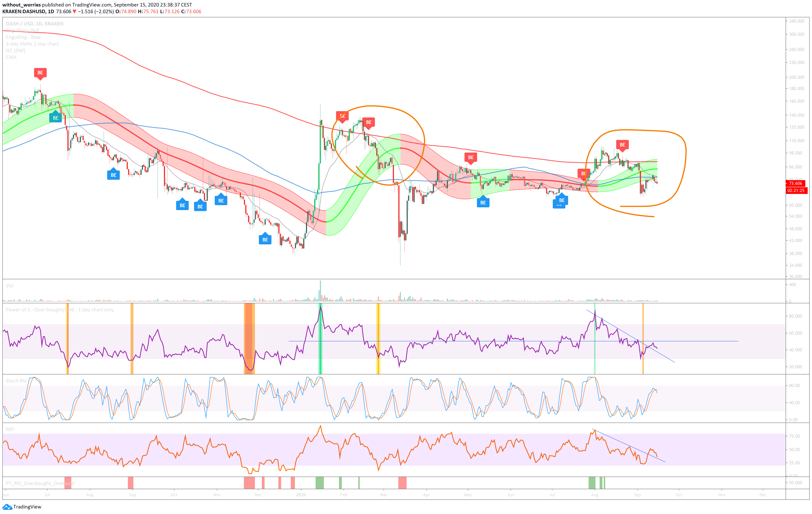
Task: Click the 200.000 price axis label
Action: tap(796, 77)
